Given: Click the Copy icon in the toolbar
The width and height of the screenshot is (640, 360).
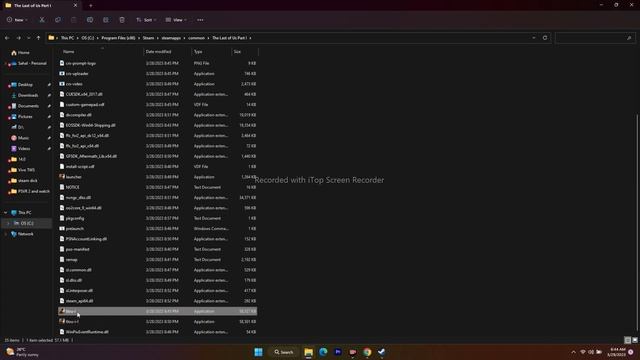Looking at the screenshot, I should [x=58, y=20].
